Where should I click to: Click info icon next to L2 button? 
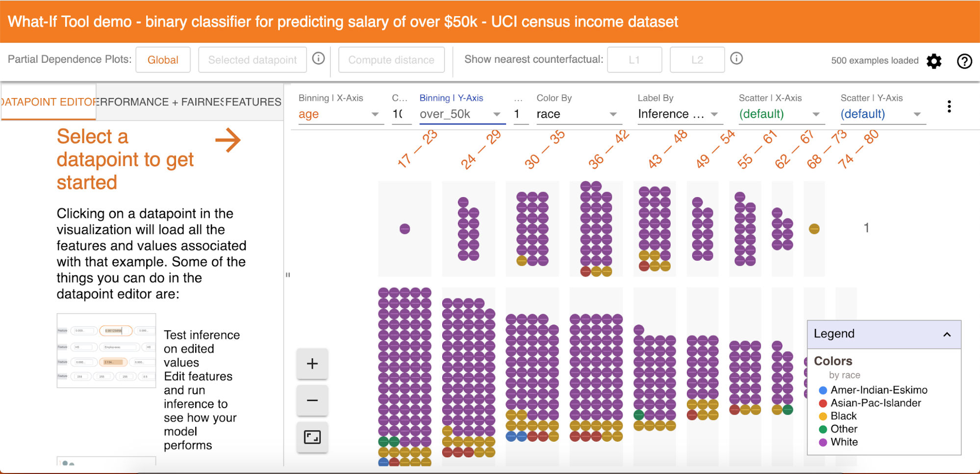736,59
